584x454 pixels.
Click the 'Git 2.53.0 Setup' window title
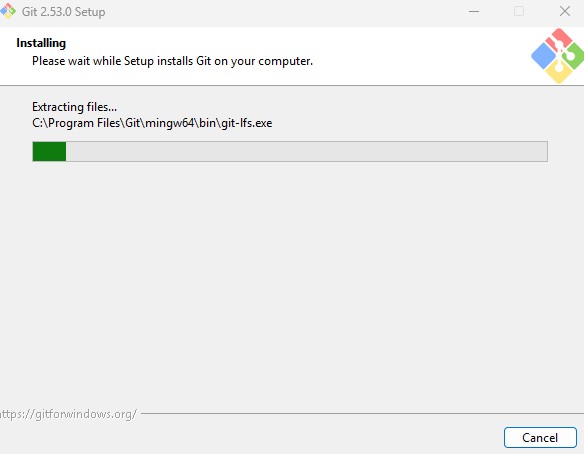coord(63,12)
